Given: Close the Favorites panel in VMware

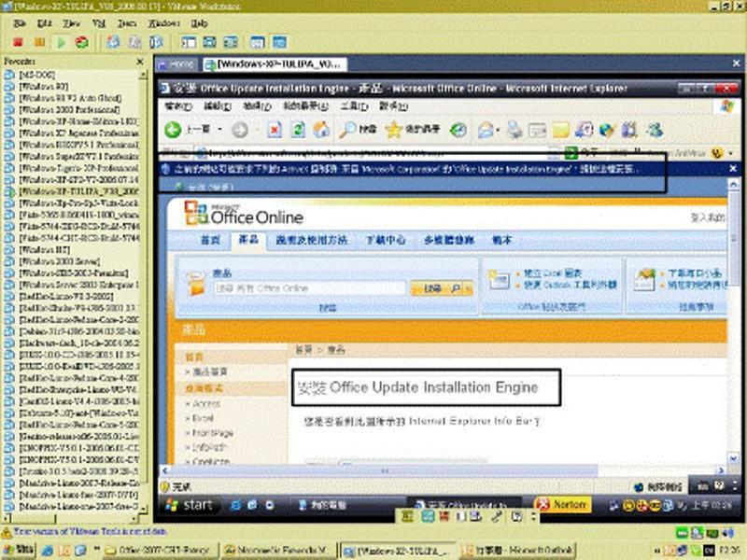Looking at the screenshot, I should pyautogui.click(x=139, y=62).
